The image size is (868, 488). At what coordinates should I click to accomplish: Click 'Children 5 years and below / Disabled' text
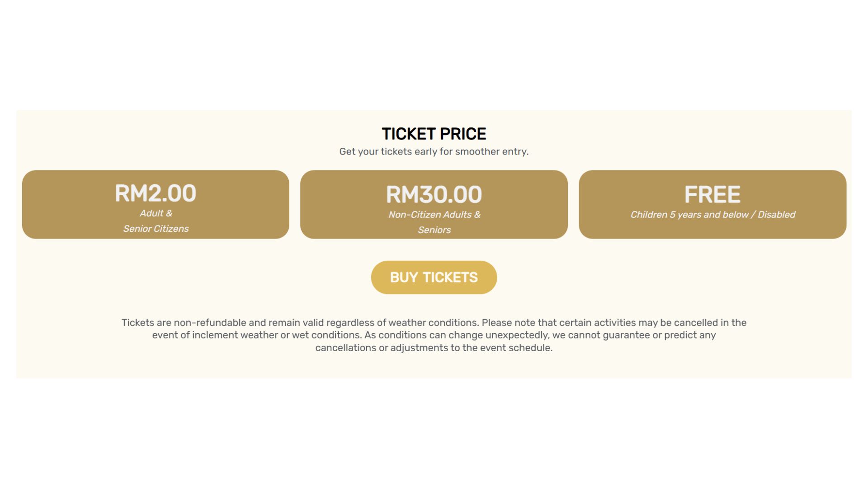pos(712,215)
